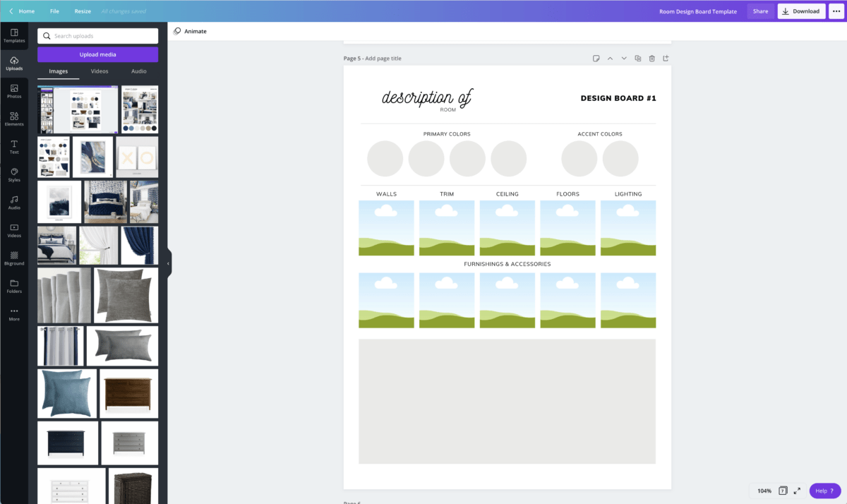Open the Templates panel in the sidebar
The width and height of the screenshot is (847, 504).
[14, 35]
